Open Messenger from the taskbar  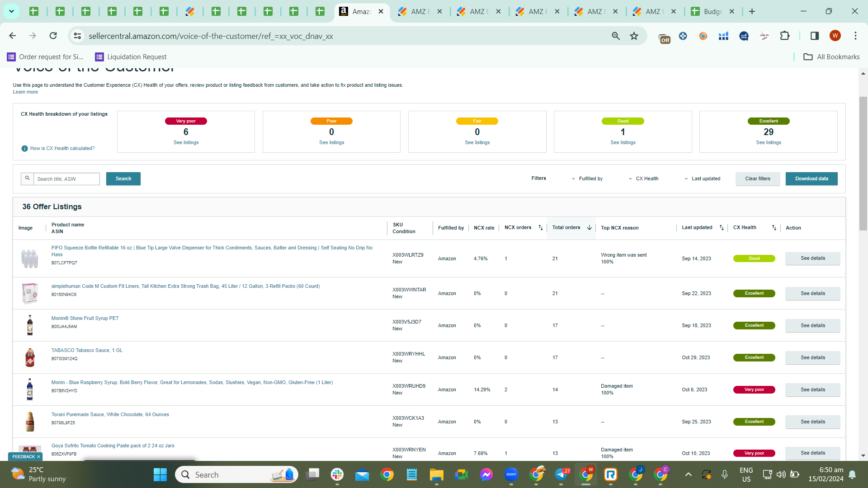[486, 474]
